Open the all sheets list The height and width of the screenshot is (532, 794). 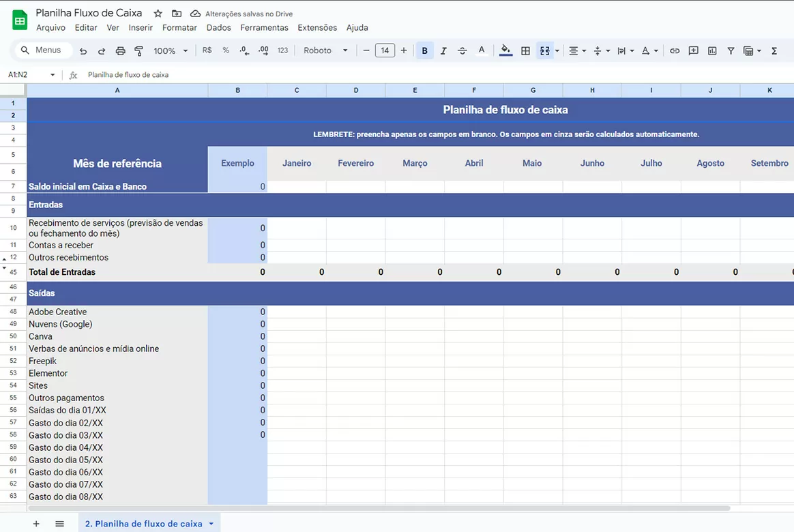59,523
